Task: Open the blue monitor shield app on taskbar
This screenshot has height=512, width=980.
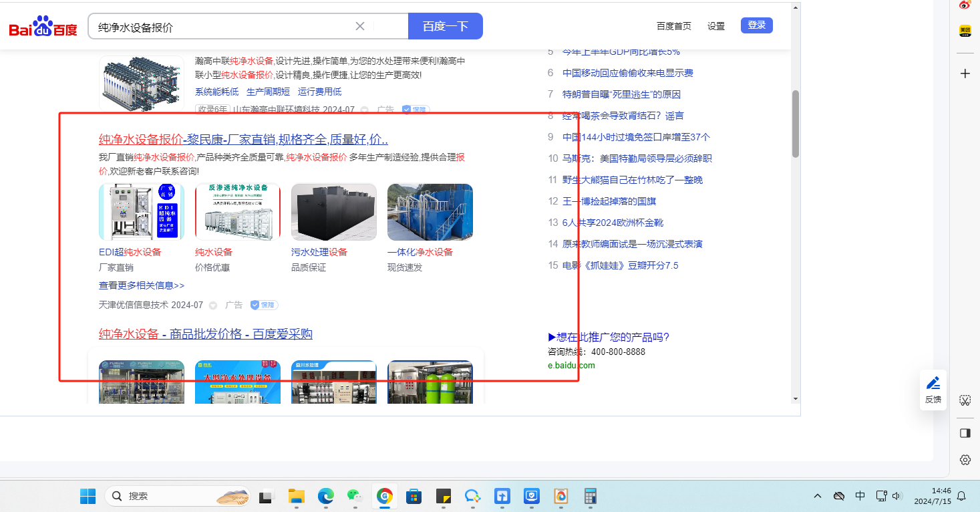Action: click(x=531, y=496)
